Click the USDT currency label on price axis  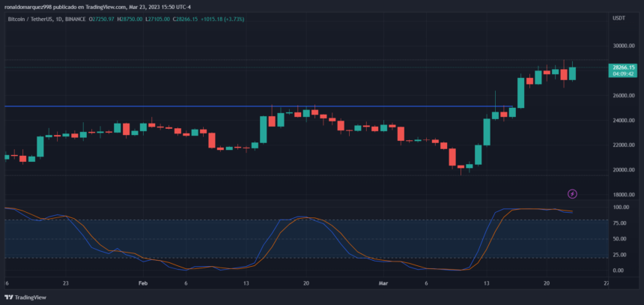click(618, 18)
